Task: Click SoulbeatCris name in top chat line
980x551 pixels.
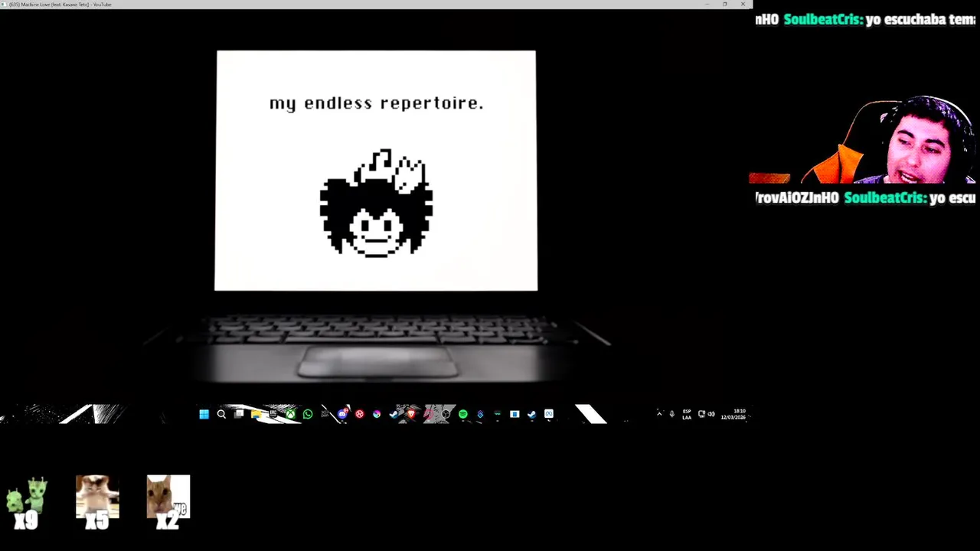Action: (823, 20)
